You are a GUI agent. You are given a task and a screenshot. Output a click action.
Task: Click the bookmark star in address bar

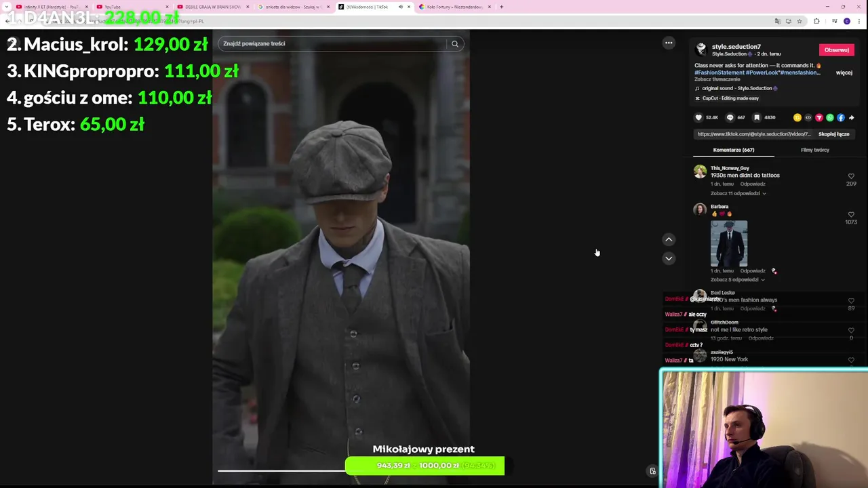[x=799, y=21]
